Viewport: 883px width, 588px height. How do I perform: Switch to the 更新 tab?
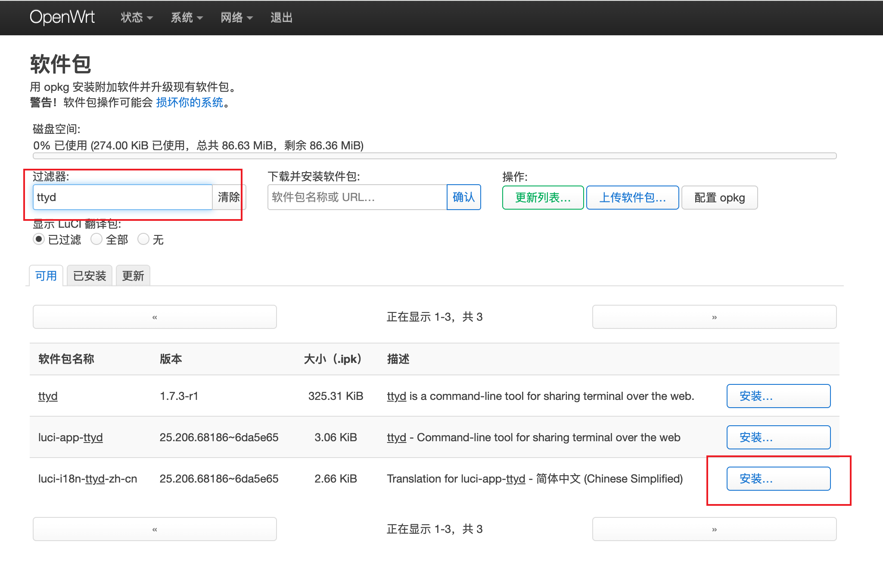pos(133,275)
